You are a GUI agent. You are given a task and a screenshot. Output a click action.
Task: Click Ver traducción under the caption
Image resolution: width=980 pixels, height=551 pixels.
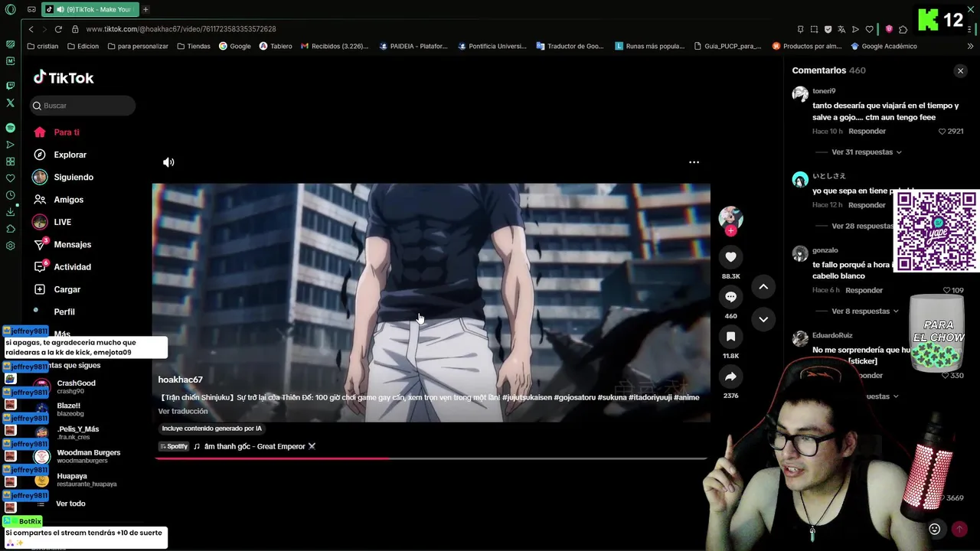[183, 412]
